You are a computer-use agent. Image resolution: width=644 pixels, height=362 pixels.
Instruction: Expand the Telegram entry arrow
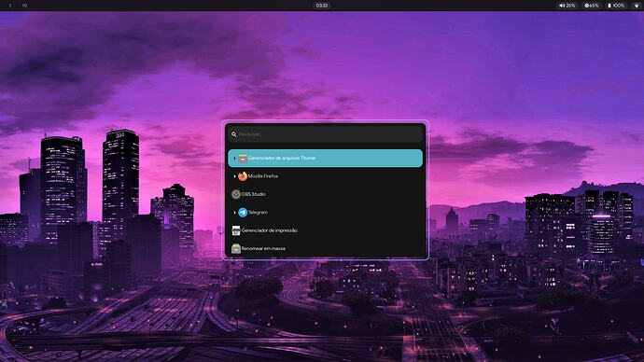(234, 212)
